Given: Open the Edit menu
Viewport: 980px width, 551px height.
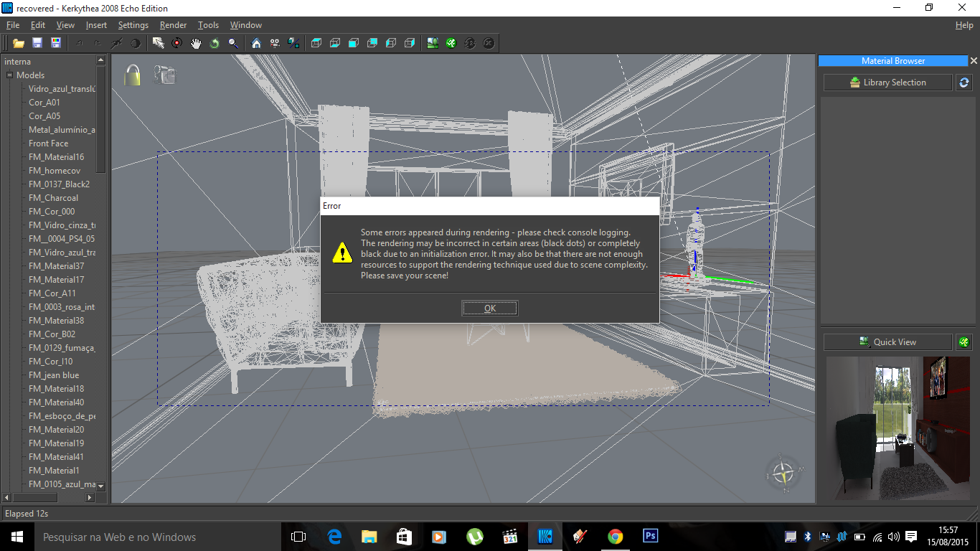Looking at the screenshot, I should pos(38,25).
